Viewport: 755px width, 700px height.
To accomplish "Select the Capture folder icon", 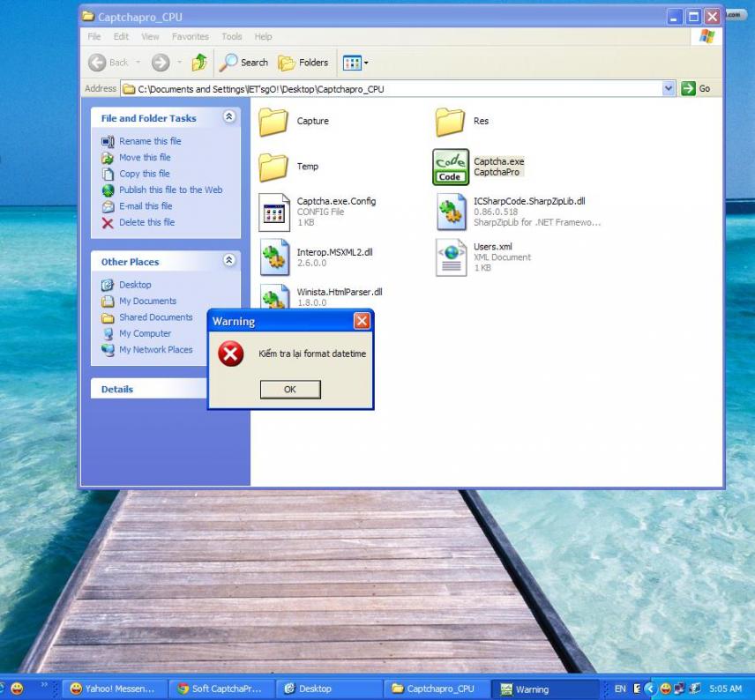I will pos(273,121).
